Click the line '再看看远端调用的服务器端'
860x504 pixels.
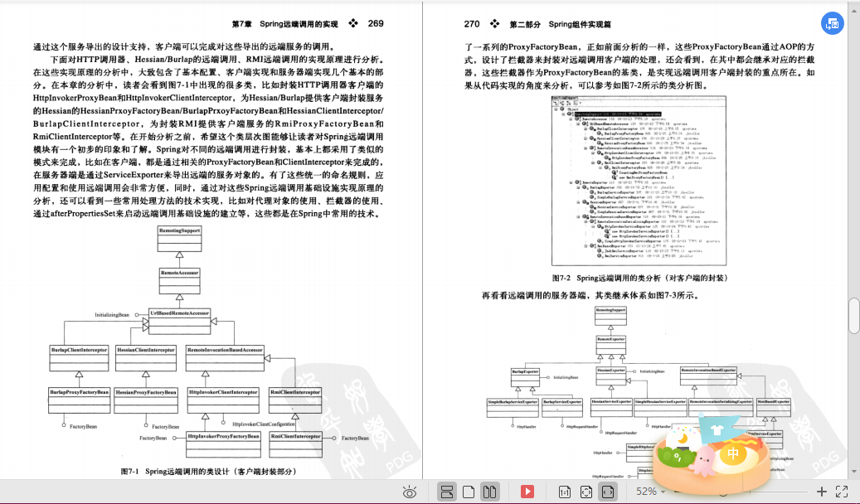591,296
